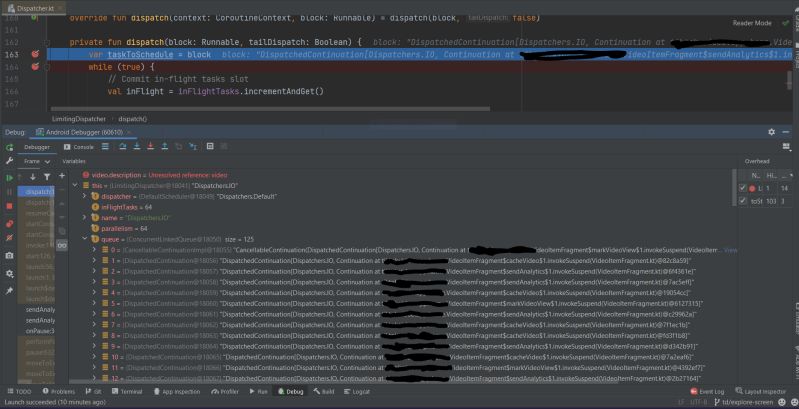Viewport: 799px width, 409px height.
Task: Click the camera thread dump icon
Action: coord(9,256)
